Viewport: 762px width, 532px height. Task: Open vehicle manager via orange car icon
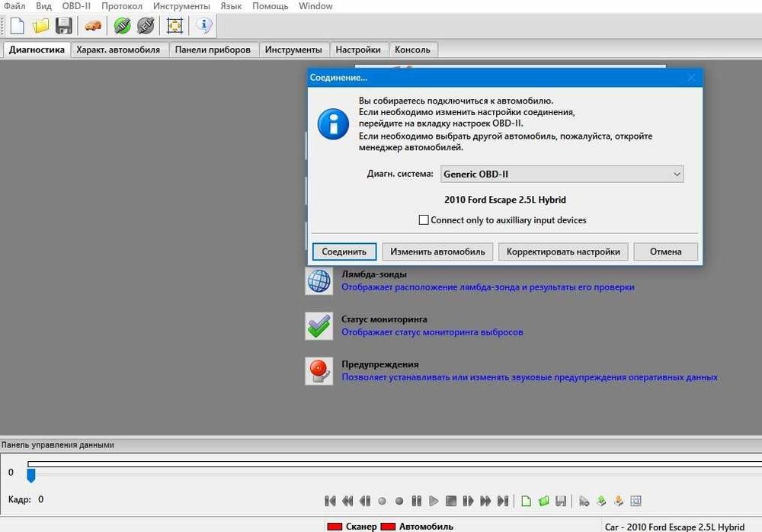pos(93,26)
